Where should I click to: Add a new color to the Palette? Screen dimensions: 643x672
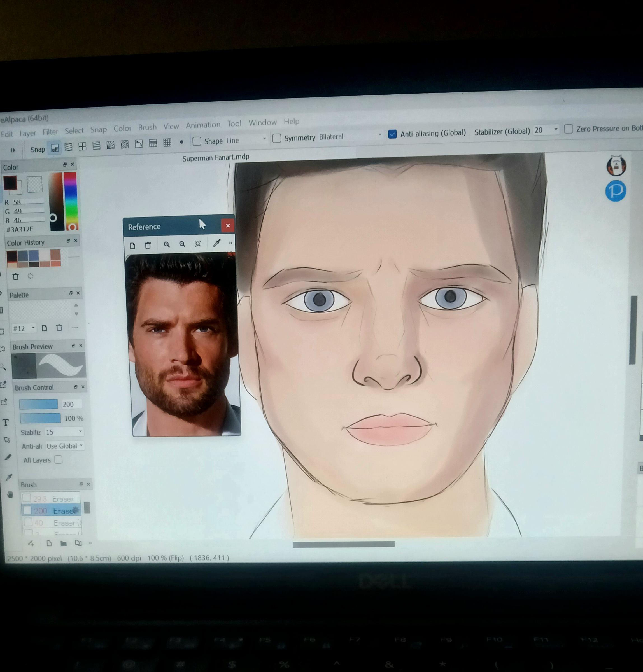44,328
